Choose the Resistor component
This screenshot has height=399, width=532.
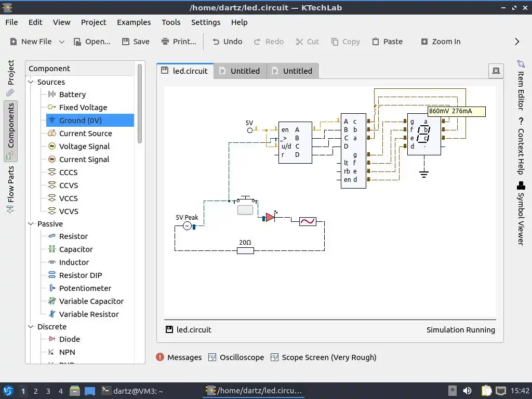click(x=73, y=236)
